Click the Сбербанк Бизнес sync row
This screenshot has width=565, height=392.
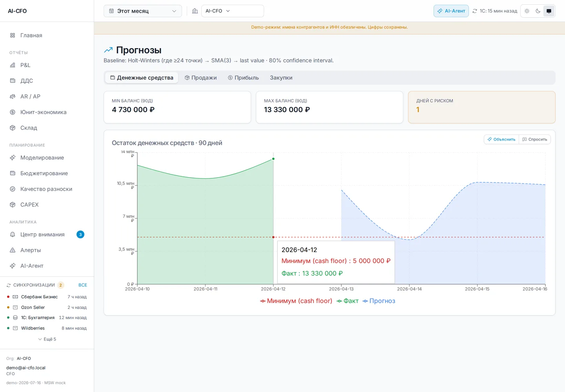pos(47,297)
